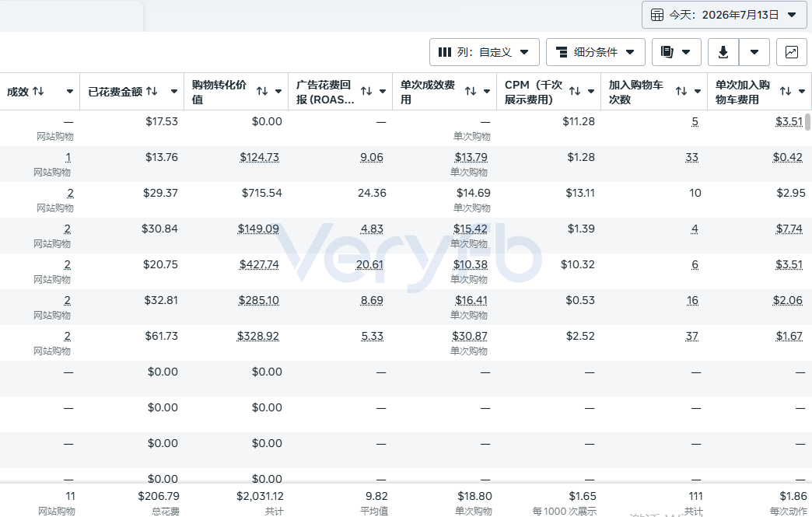Click the table's vertical scrollbar thumb
The image size is (812, 517).
pyautogui.click(x=808, y=123)
